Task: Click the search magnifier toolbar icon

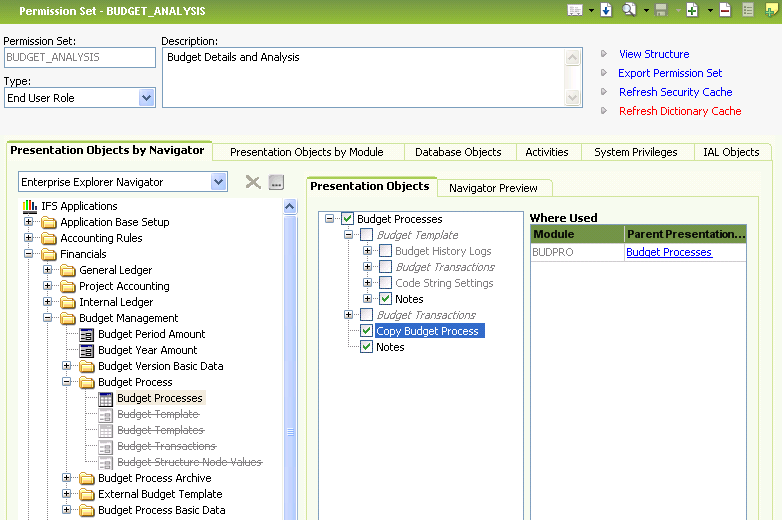Action: [630, 10]
